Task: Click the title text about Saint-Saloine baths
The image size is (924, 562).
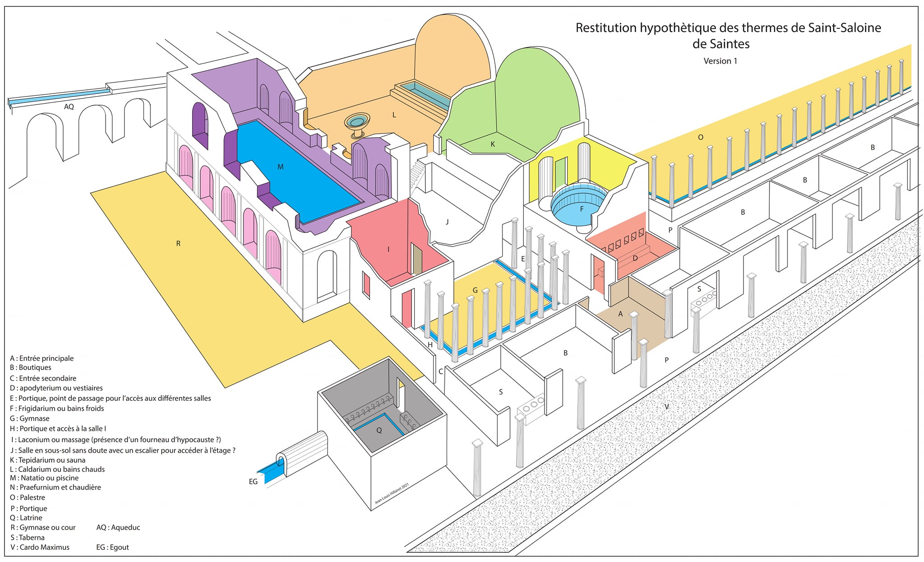Action: (728, 36)
